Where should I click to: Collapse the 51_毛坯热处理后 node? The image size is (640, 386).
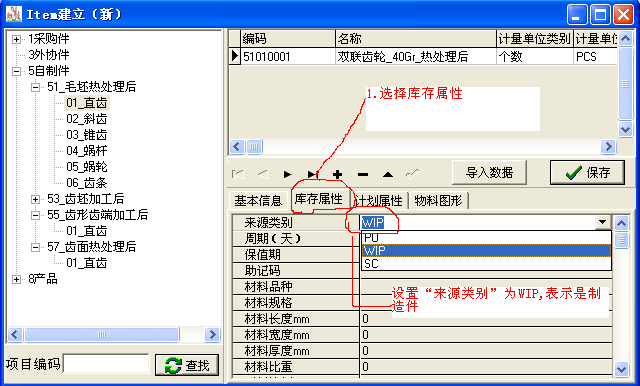[x=36, y=87]
